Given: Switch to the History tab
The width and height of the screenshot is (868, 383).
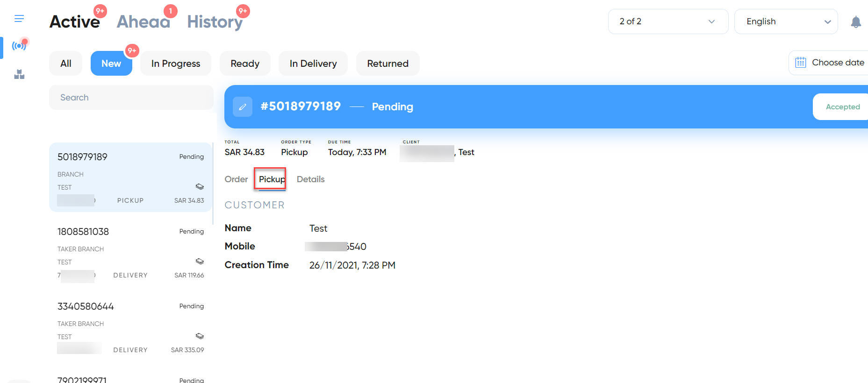Looking at the screenshot, I should (x=215, y=21).
